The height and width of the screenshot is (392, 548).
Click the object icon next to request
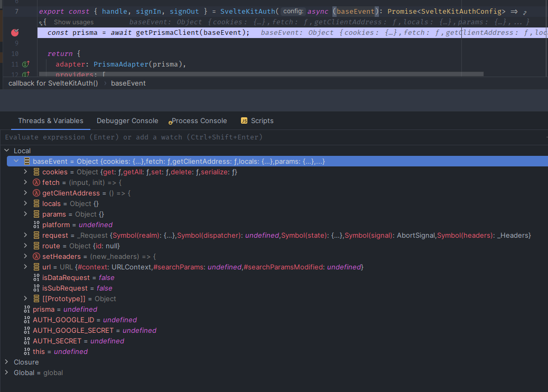(36, 236)
